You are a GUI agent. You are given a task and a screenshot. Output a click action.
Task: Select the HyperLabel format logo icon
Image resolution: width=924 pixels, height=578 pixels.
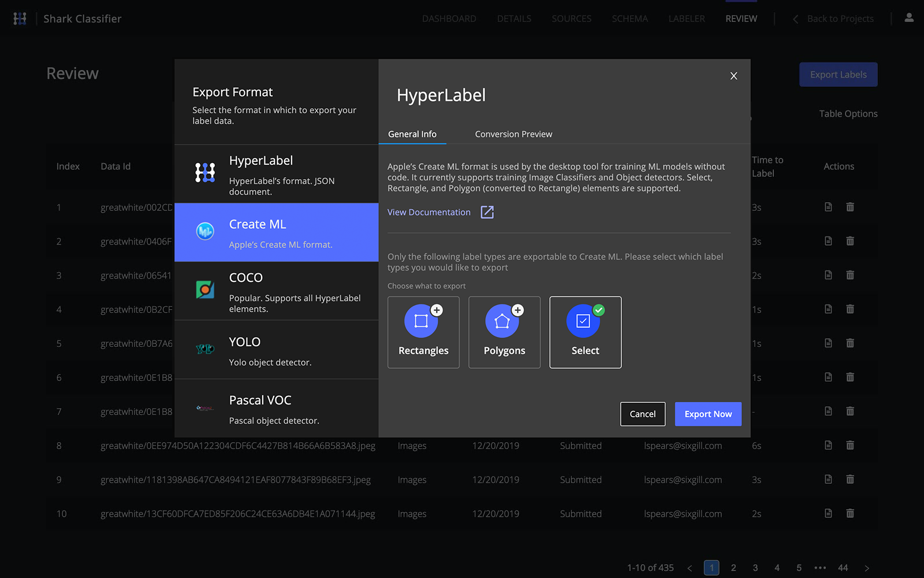pos(205,172)
